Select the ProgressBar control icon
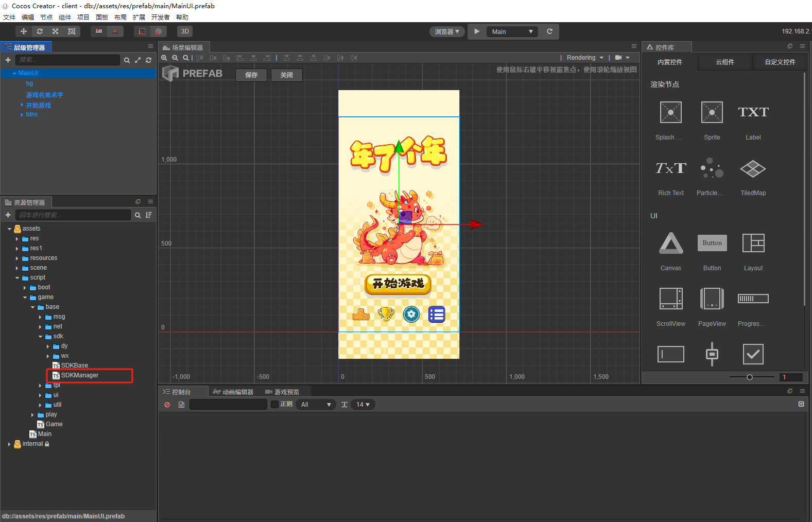The height and width of the screenshot is (522, 812). (x=753, y=299)
